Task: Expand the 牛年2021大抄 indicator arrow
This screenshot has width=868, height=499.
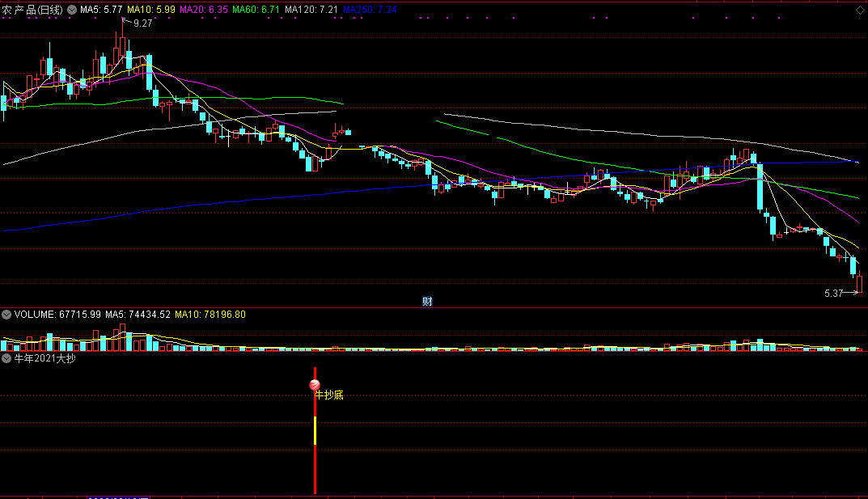Action: point(6,358)
